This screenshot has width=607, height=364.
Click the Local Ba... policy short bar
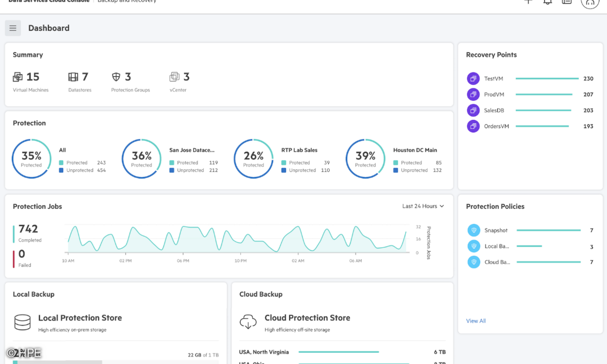pyautogui.click(x=529, y=246)
